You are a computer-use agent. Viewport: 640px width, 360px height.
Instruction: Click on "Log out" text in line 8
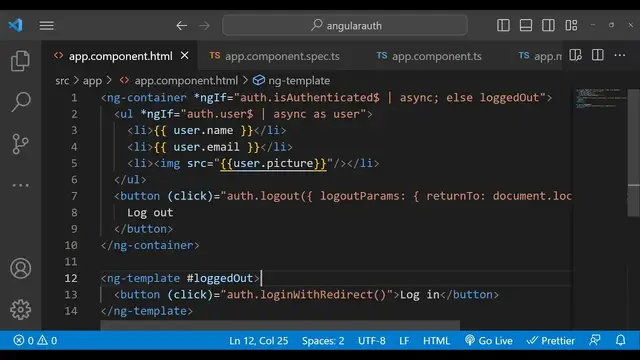coord(150,213)
